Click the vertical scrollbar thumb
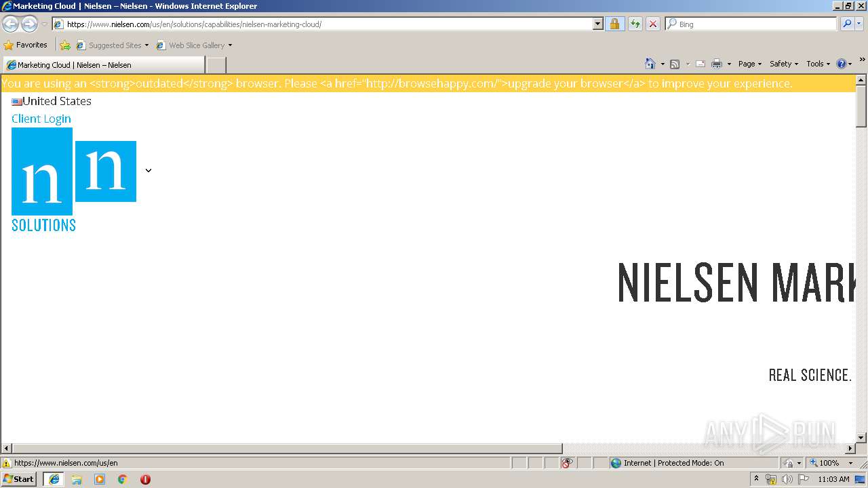The width and height of the screenshot is (868, 488). pyautogui.click(x=862, y=106)
